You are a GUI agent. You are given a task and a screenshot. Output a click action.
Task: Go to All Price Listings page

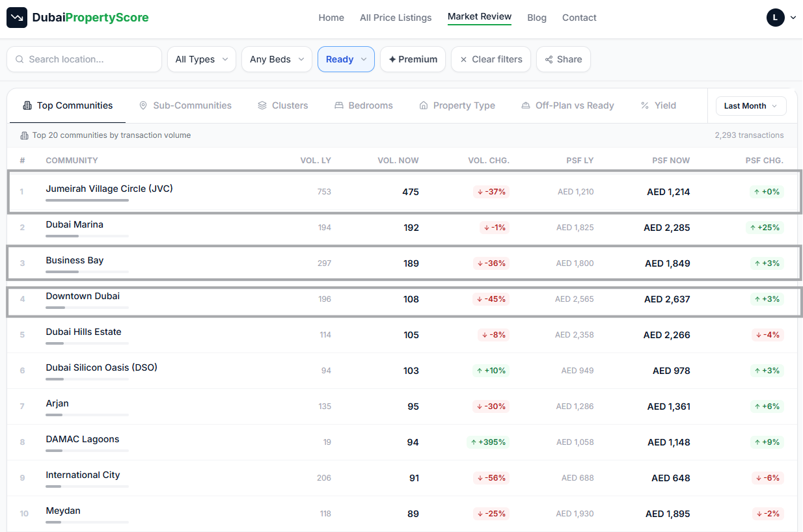[396, 18]
